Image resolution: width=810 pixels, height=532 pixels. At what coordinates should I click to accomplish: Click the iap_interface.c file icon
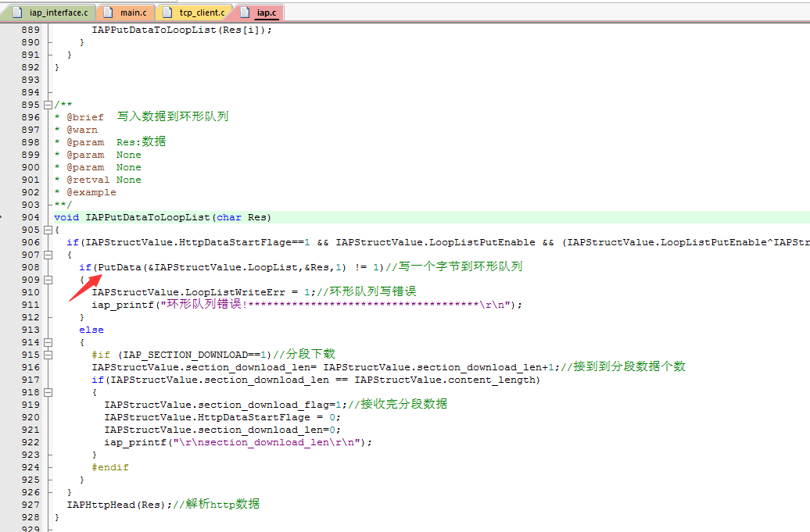(17, 12)
